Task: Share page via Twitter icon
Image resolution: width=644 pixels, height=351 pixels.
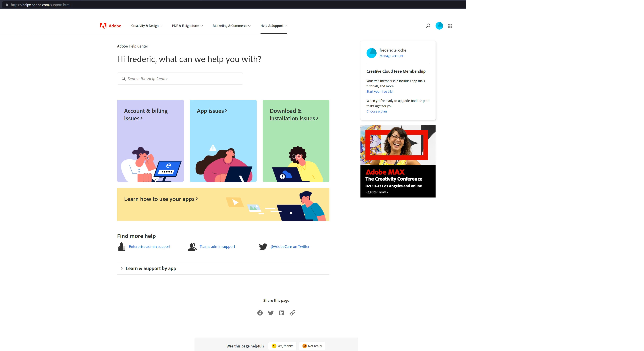Action: tap(271, 313)
